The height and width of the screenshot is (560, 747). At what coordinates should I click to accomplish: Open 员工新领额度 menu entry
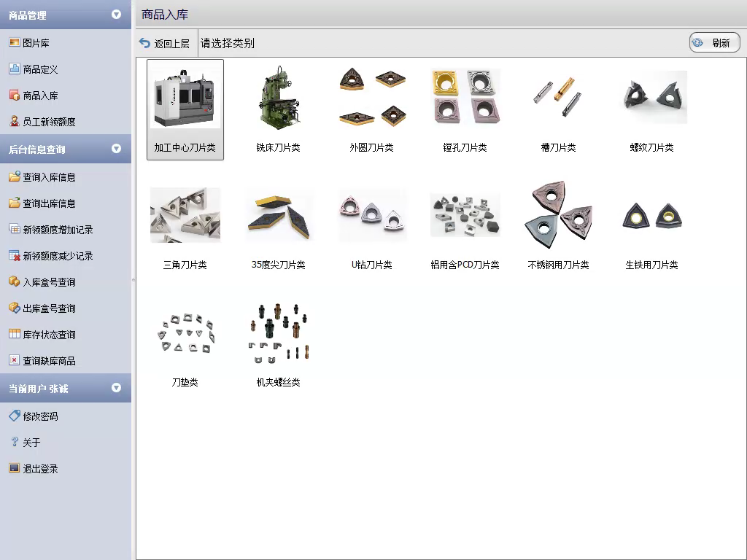click(49, 122)
